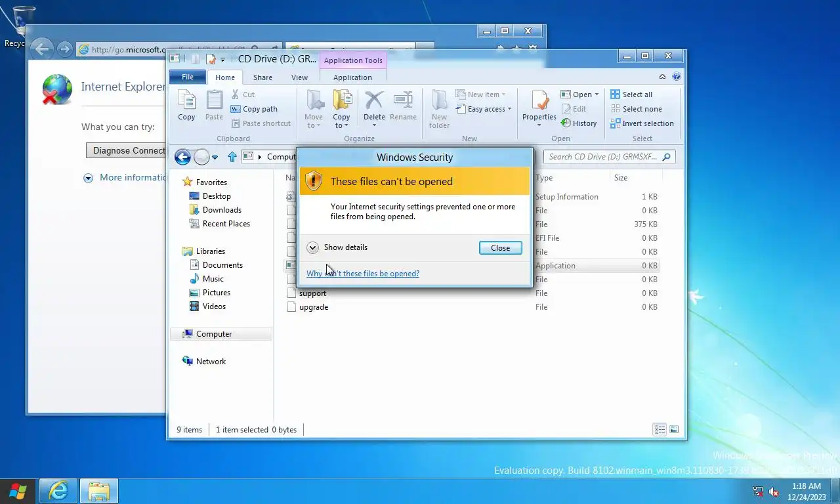This screenshot has width=840, height=504.
Task: Open Documents library
Action: point(216,265)
